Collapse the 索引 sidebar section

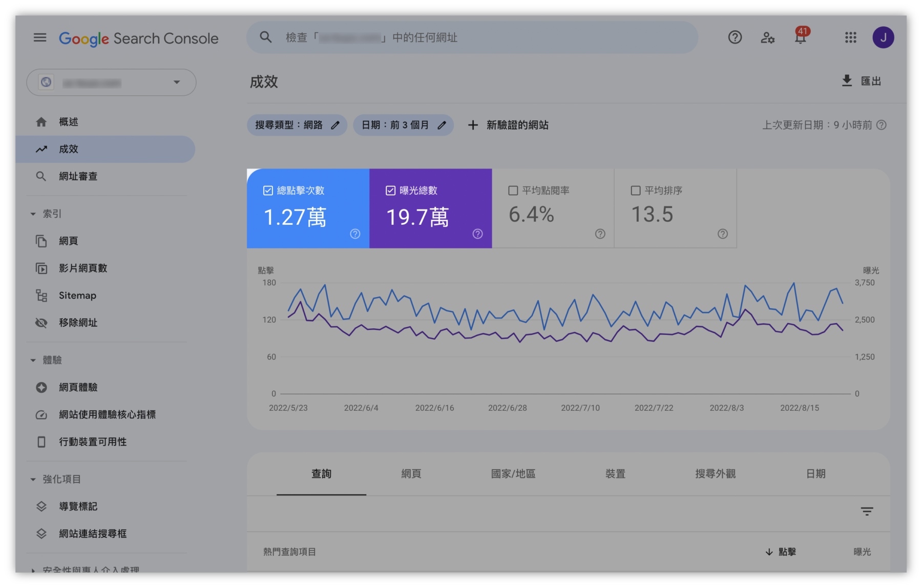pos(33,214)
